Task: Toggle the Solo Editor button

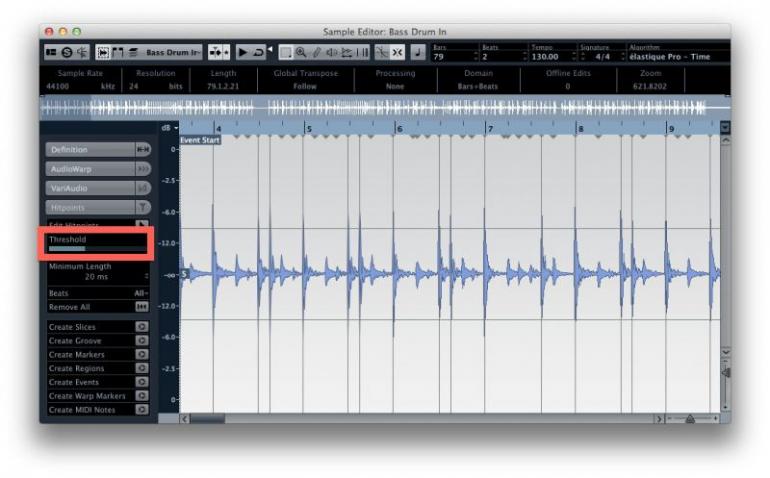Action: point(67,52)
